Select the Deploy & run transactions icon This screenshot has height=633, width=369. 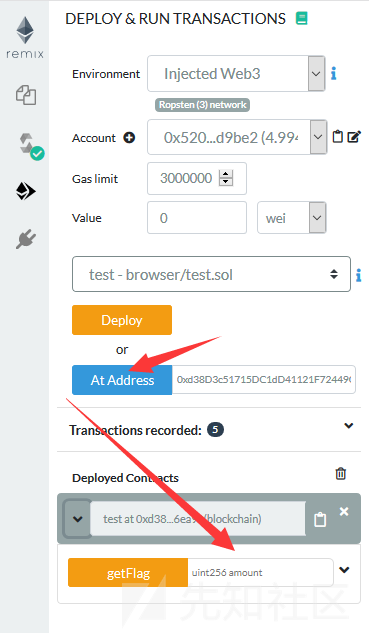(25, 191)
